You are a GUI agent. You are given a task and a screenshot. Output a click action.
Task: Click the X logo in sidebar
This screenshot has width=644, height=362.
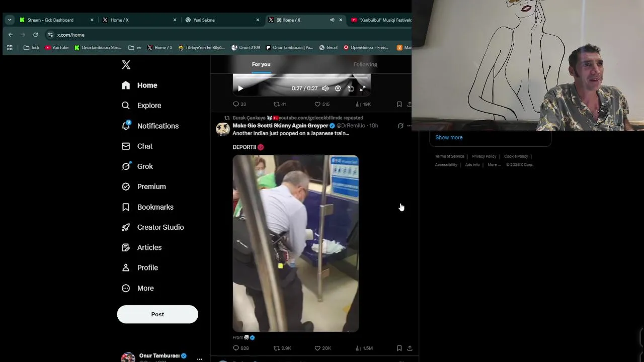click(x=126, y=64)
